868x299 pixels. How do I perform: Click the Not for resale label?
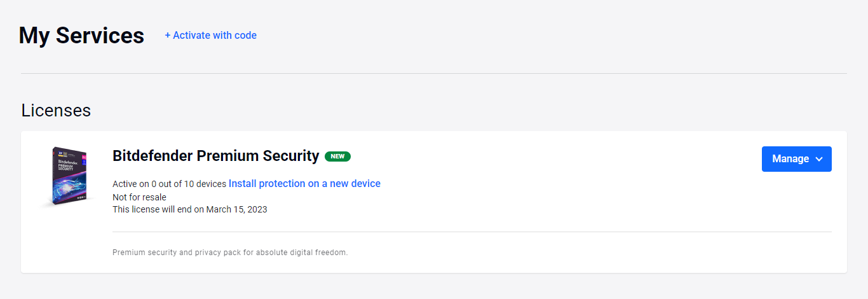(x=139, y=197)
